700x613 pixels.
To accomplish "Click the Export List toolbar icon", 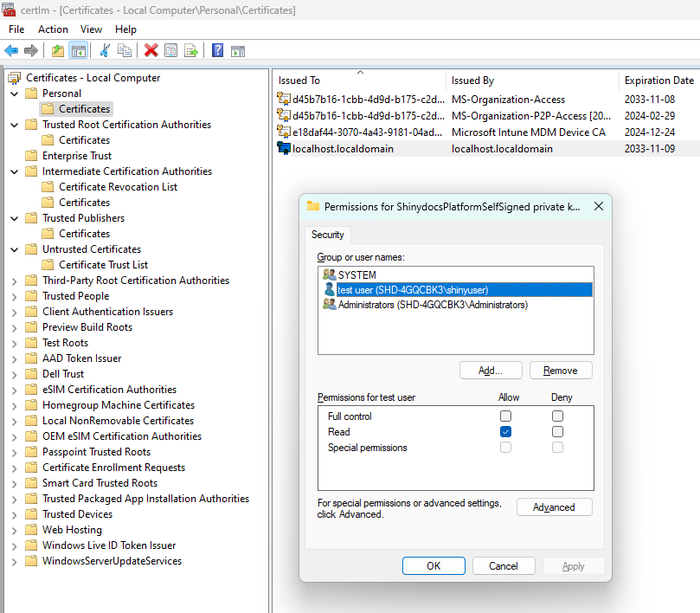I will pyautogui.click(x=191, y=50).
